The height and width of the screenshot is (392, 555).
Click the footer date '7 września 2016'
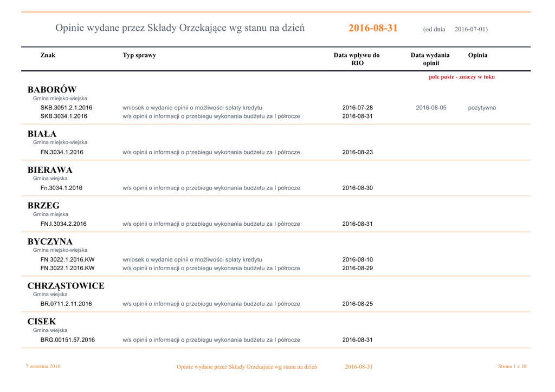pyautogui.click(x=43, y=367)
